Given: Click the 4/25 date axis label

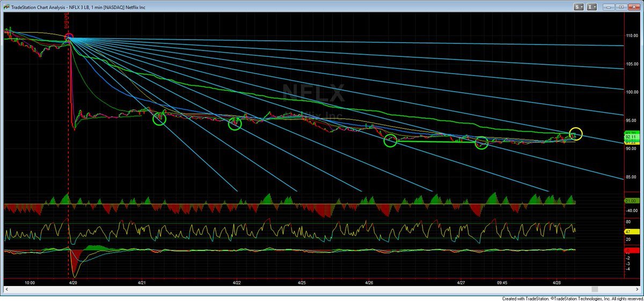Looking at the screenshot, I should click(x=302, y=282).
